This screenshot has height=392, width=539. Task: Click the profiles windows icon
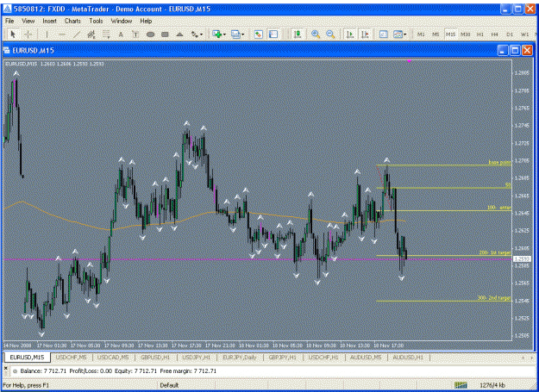coord(235,34)
